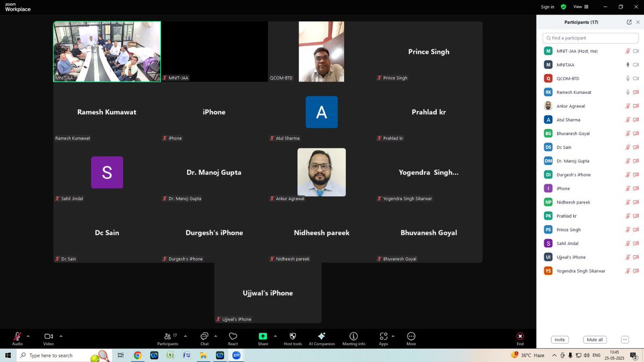Select the QCOM-BTD video tile
The width and height of the screenshot is (644, 362).
pyautogui.click(x=321, y=51)
